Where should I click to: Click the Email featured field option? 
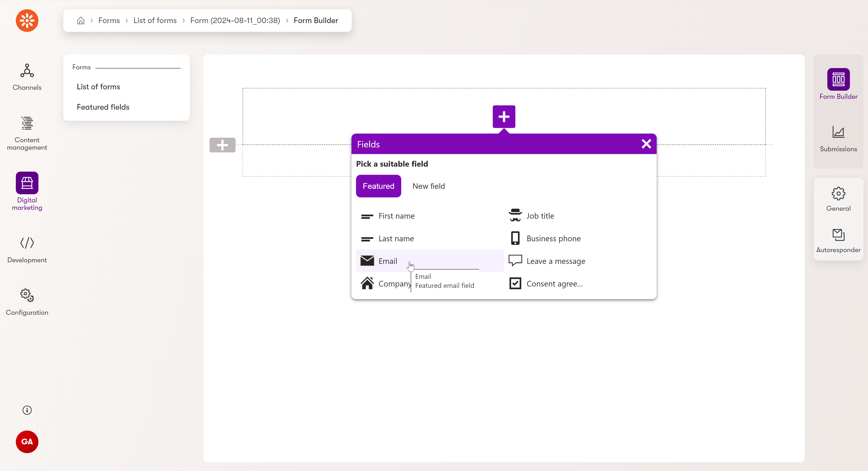[x=387, y=260]
